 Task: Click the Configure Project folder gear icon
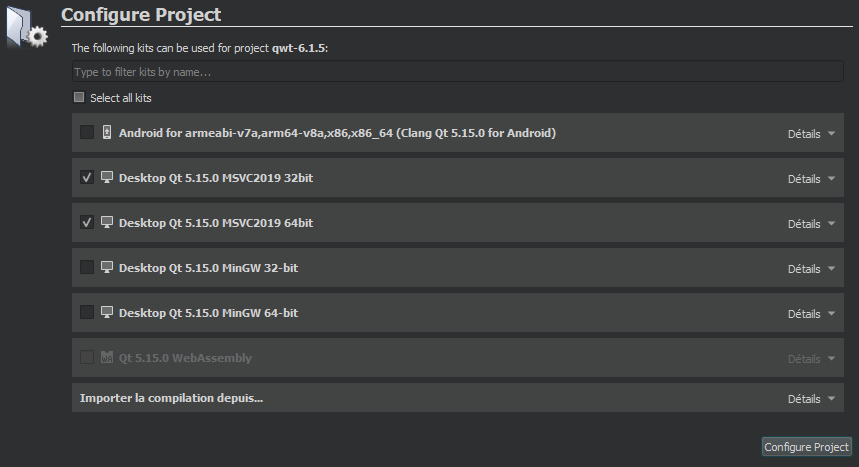[27, 27]
